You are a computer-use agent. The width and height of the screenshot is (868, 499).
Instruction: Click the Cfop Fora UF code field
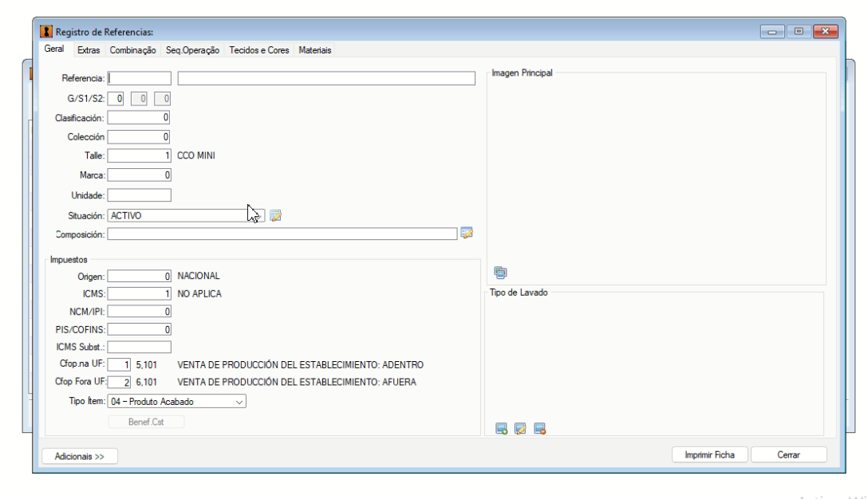tap(119, 383)
